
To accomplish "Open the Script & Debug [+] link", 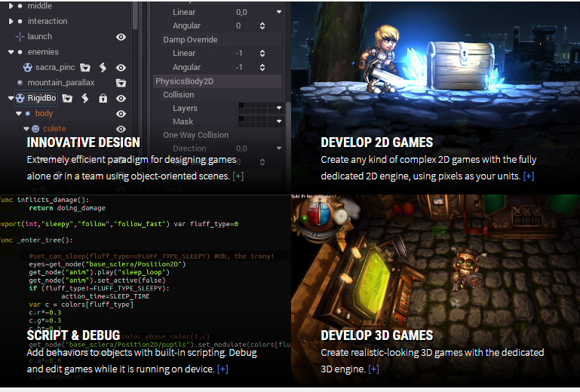I will pos(222,369).
